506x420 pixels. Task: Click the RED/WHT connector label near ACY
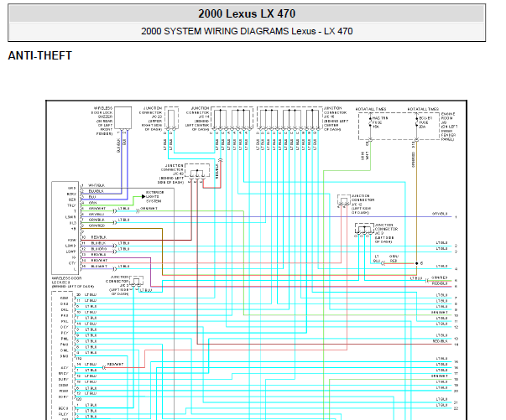(x=115, y=364)
